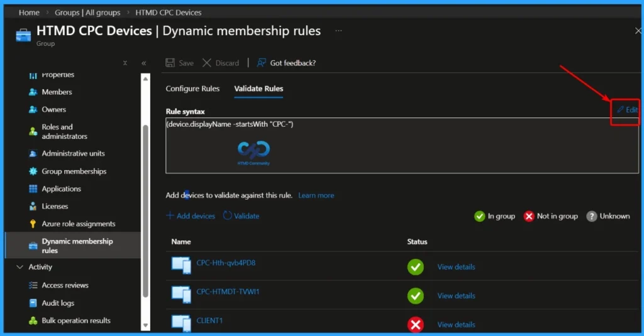Screen dimensions: 644x336
Task: View details for CPC-HTMDT-TVWI1
Action: [456, 296]
